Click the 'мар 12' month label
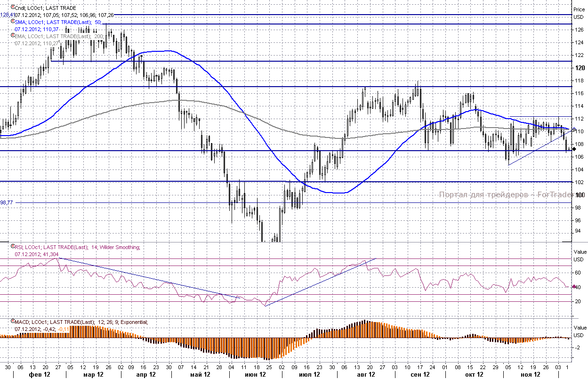This screenshot has height=379, width=588. point(94,375)
